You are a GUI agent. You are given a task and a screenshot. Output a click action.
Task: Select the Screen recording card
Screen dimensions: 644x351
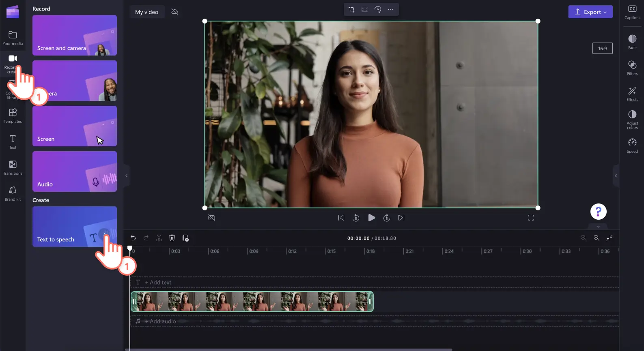point(75,126)
